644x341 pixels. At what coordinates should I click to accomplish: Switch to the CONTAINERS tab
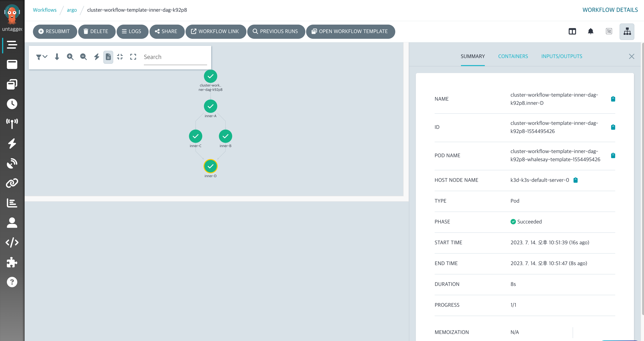tap(513, 57)
